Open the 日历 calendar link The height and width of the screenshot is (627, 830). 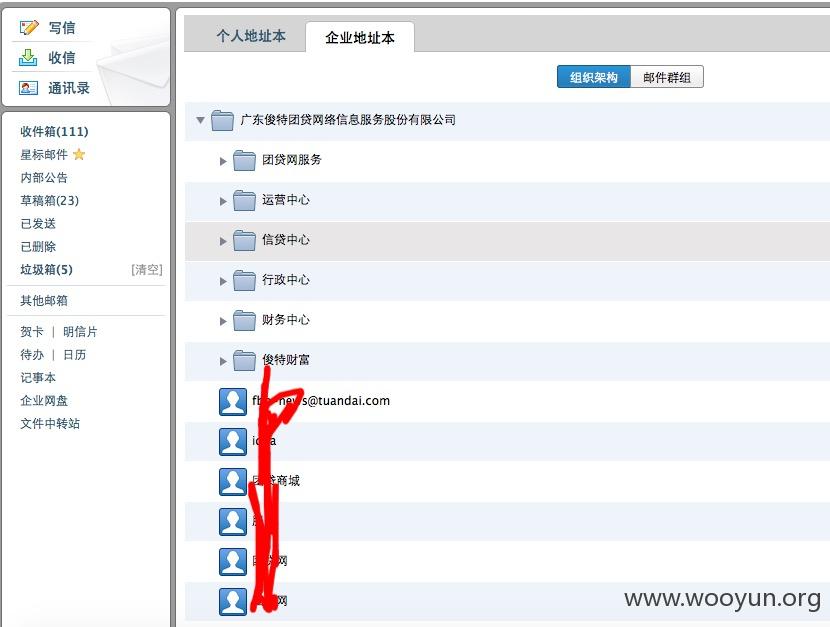point(74,355)
